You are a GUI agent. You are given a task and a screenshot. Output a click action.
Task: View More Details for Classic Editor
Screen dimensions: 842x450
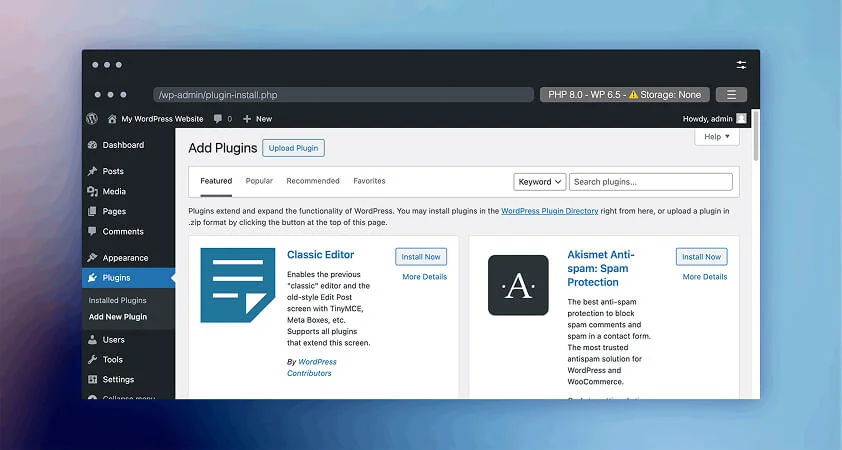tap(425, 277)
